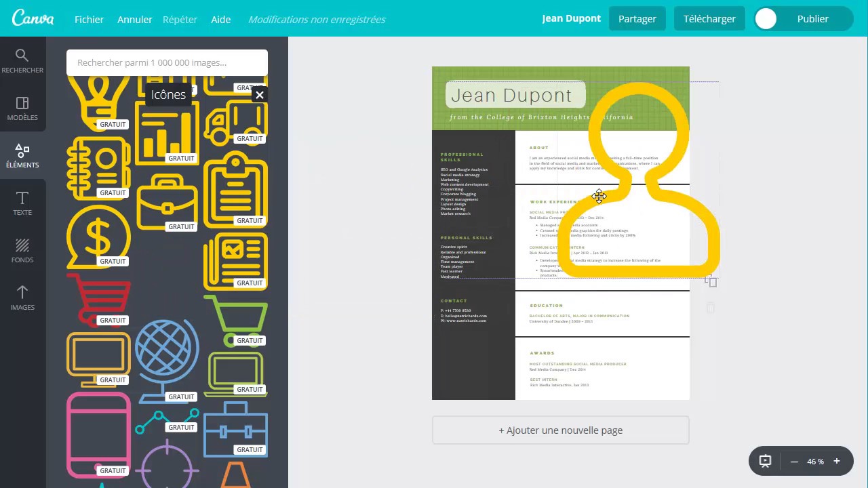Open the Fonds sidebar tab

pyautogui.click(x=22, y=250)
